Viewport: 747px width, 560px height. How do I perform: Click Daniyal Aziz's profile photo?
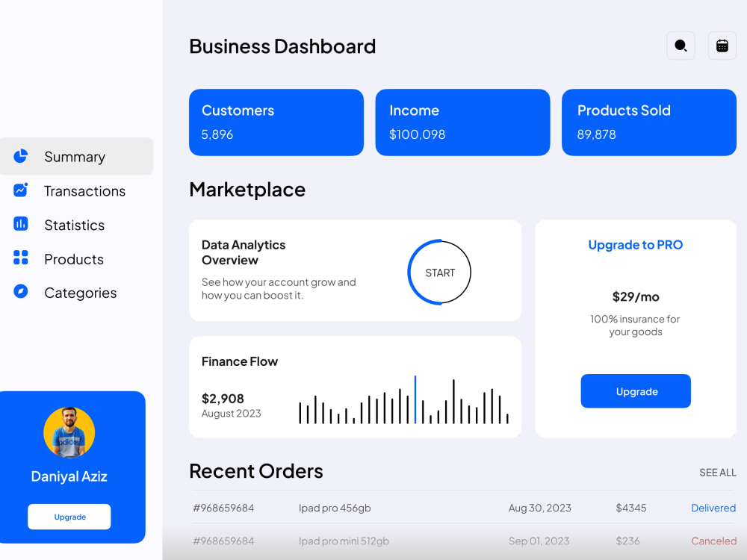(69, 432)
